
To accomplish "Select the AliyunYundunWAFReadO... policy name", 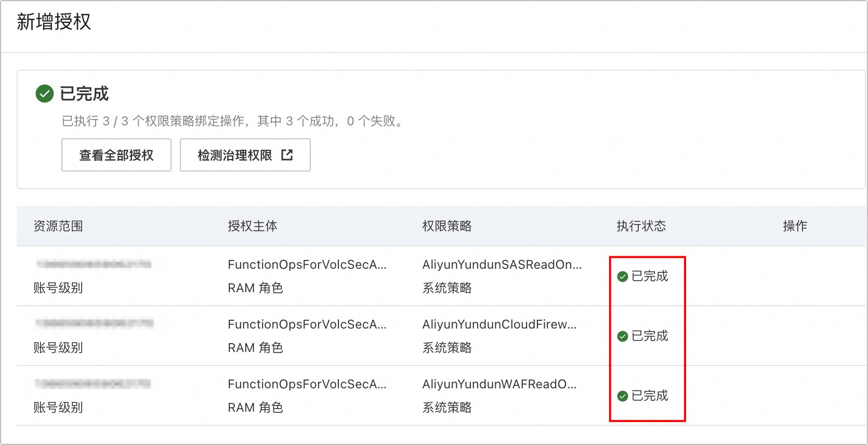I will point(499,384).
